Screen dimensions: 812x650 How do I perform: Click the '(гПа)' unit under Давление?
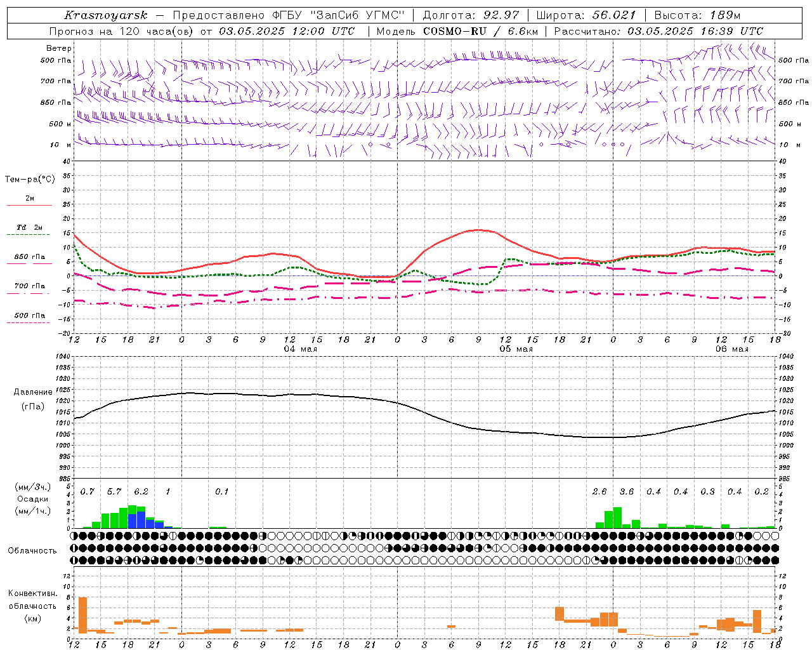pos(33,407)
